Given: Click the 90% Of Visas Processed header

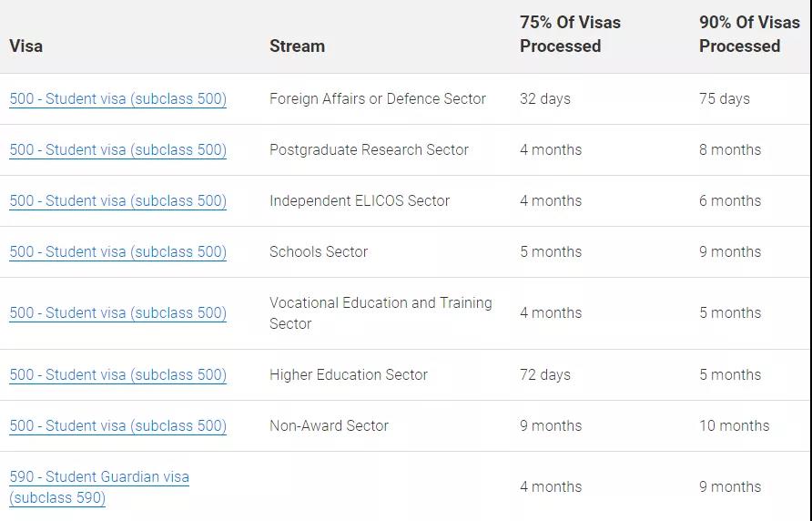Looking at the screenshot, I should tap(749, 35).
